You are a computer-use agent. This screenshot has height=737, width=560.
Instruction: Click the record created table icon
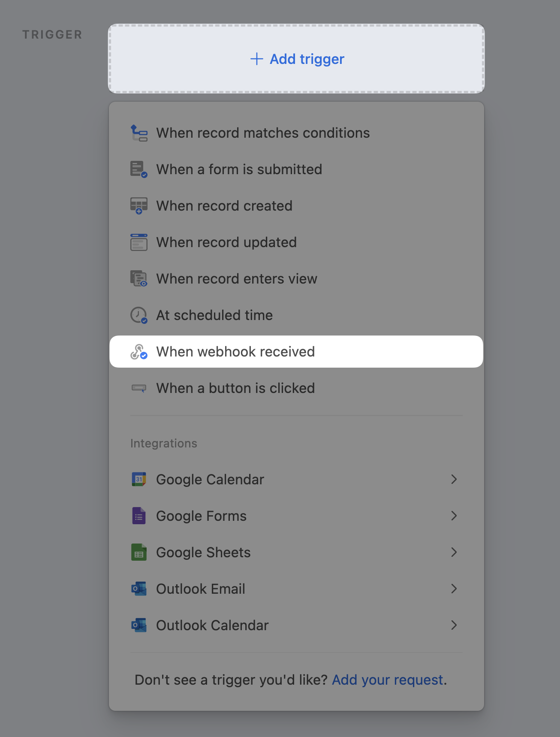click(139, 206)
